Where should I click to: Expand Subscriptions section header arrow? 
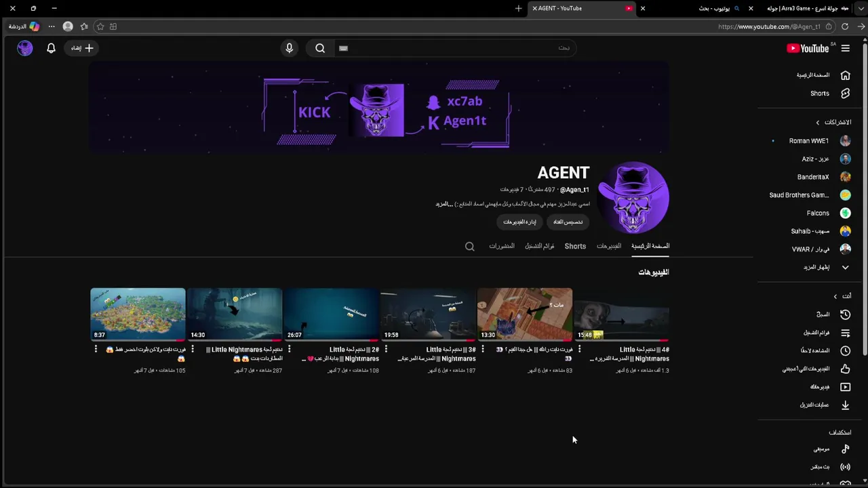(x=818, y=123)
